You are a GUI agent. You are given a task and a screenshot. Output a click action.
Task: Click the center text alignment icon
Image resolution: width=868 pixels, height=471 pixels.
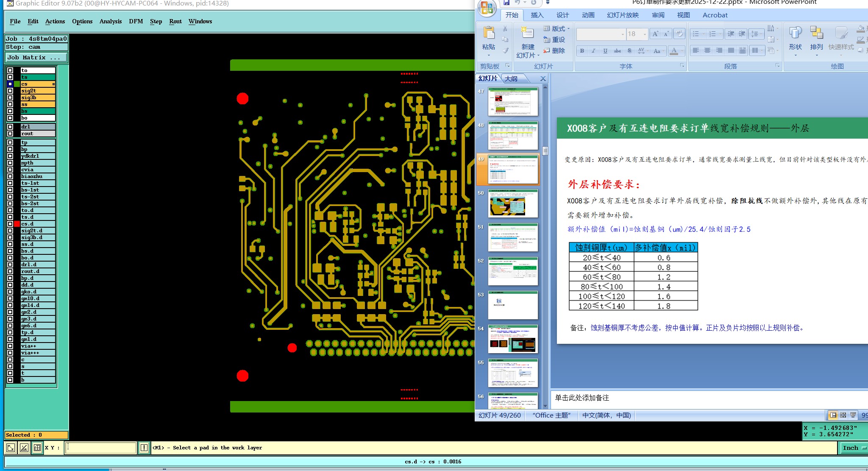pyautogui.click(x=707, y=51)
